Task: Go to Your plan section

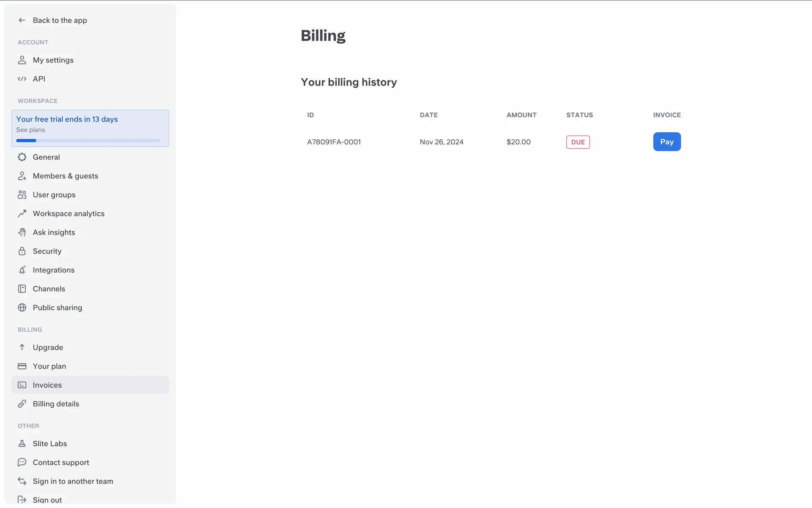Action: point(49,366)
